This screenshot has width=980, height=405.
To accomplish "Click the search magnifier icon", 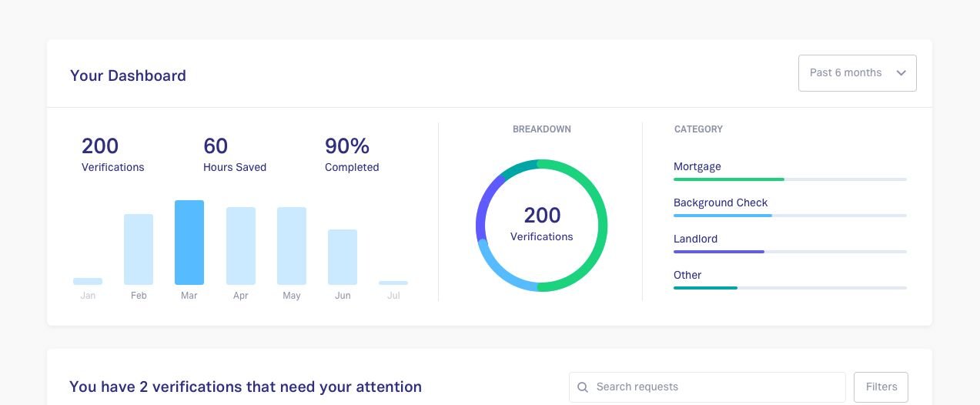I will (x=583, y=387).
